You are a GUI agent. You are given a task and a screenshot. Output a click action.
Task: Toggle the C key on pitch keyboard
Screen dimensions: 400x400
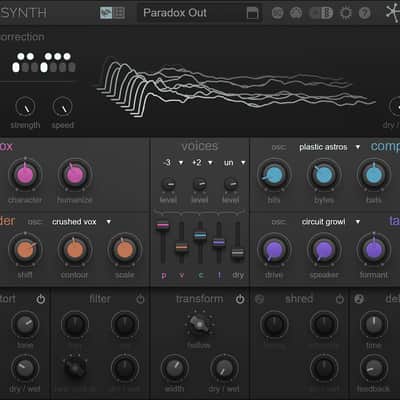tap(16, 67)
